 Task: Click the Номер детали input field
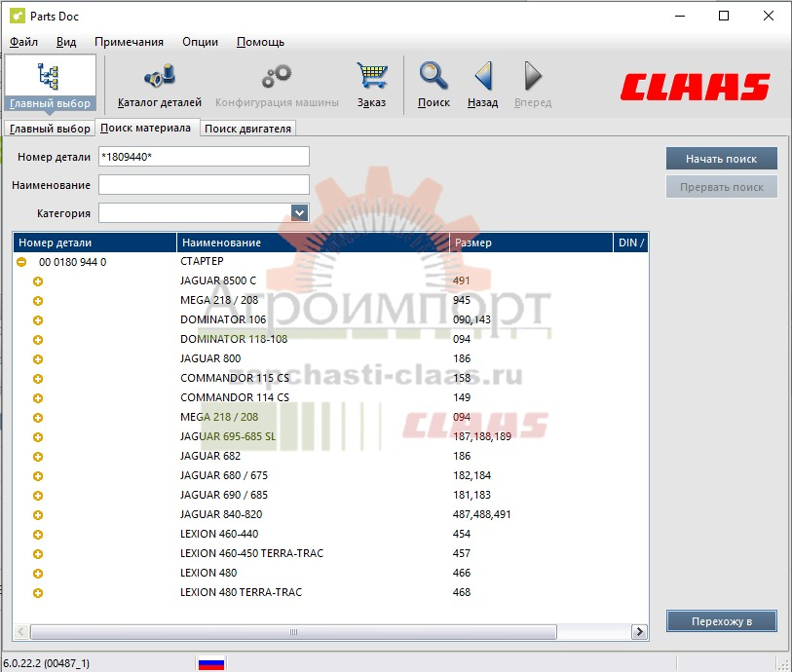click(x=204, y=157)
